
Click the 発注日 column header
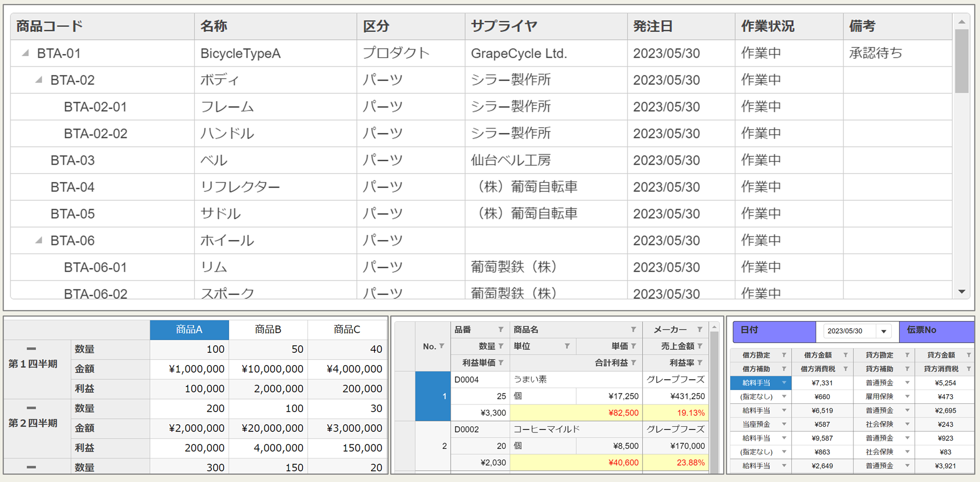tap(681, 27)
